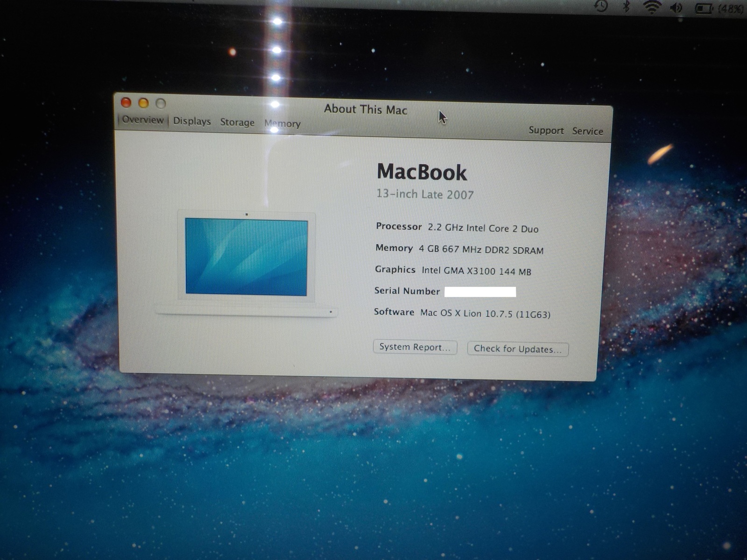Image resolution: width=747 pixels, height=560 pixels.
Task: Click the volume speaker icon
Action: (676, 8)
